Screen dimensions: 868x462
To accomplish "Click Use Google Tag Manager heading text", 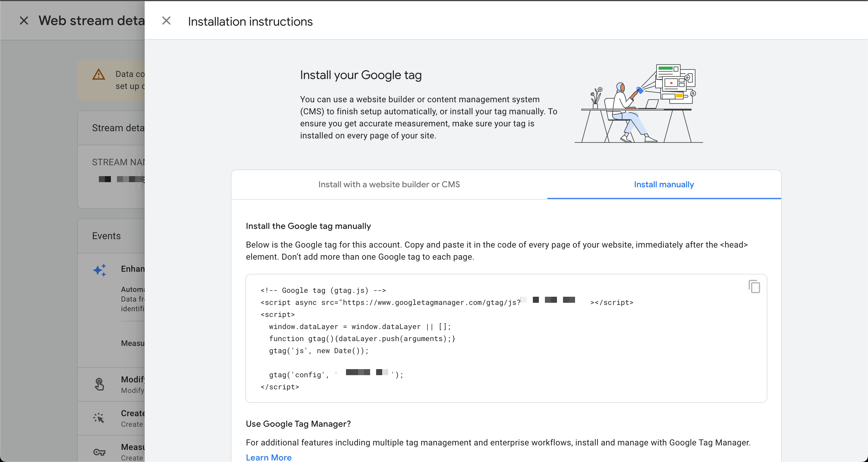I will pos(298,423).
